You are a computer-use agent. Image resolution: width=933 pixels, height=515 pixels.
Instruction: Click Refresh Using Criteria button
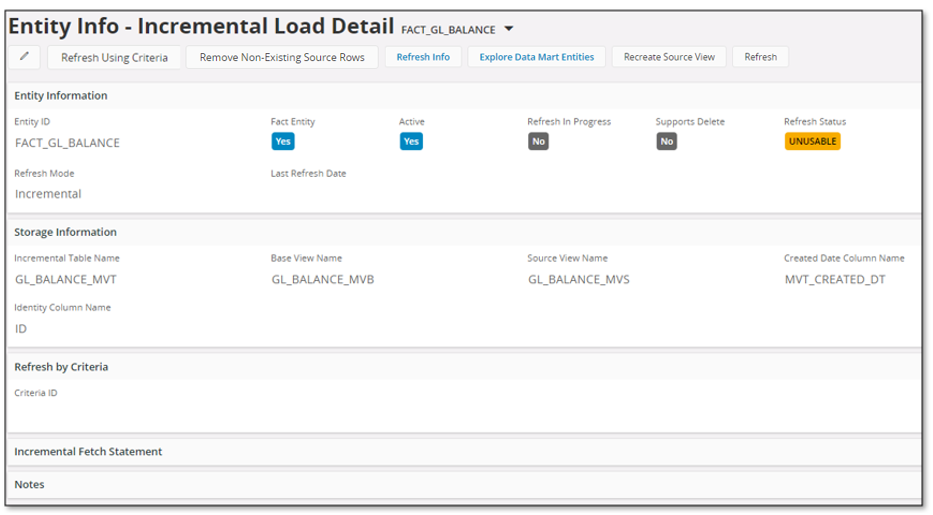tap(114, 57)
